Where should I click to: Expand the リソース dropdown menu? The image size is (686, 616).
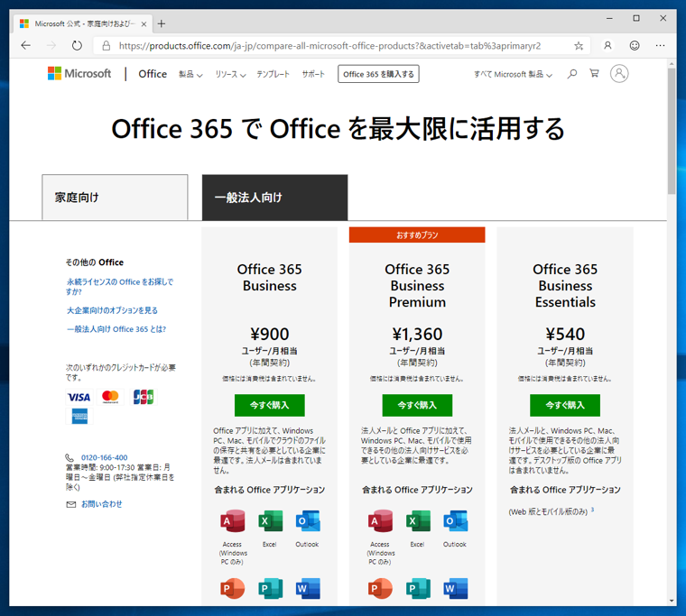230,74
